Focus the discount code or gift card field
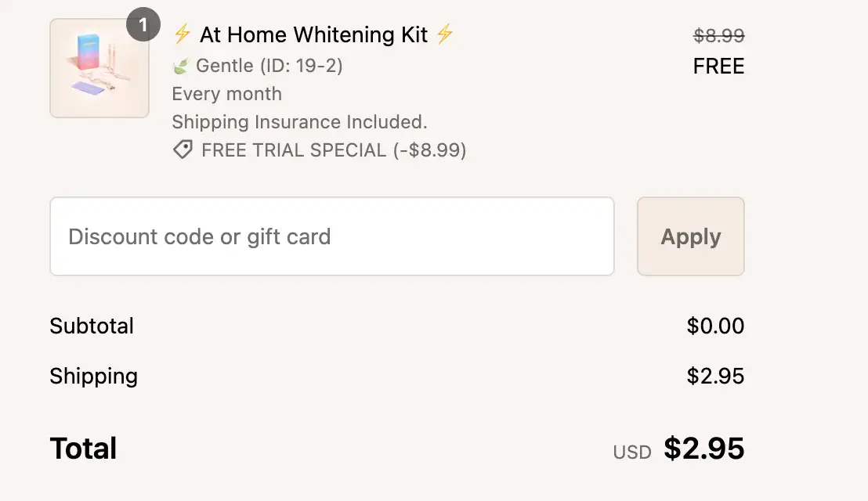The width and height of the screenshot is (868, 501). 332,236
